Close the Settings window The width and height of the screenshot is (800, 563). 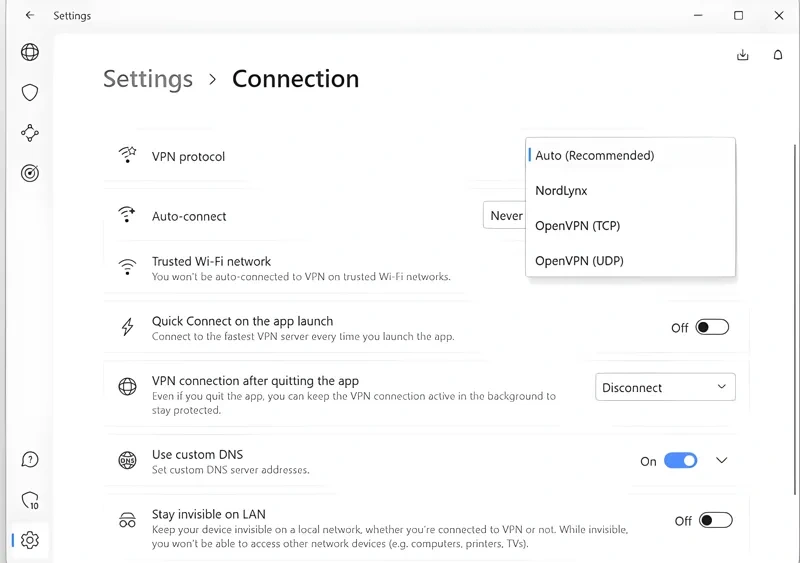(779, 15)
